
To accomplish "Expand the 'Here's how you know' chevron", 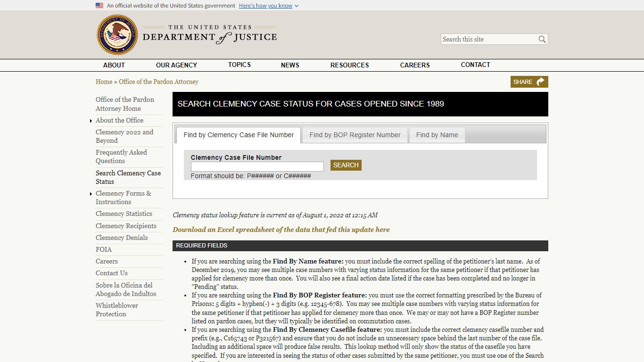I will (x=297, y=6).
